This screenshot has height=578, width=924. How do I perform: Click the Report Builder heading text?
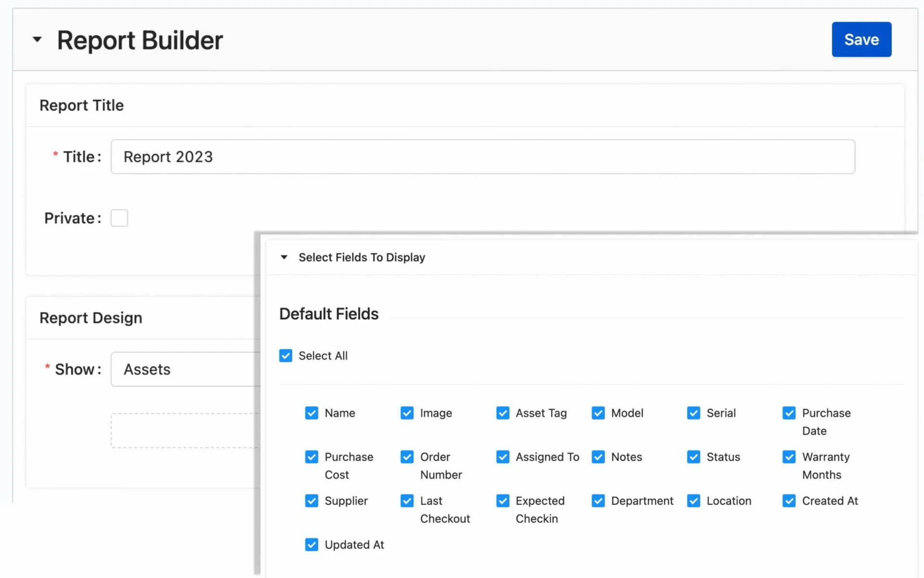pos(140,40)
